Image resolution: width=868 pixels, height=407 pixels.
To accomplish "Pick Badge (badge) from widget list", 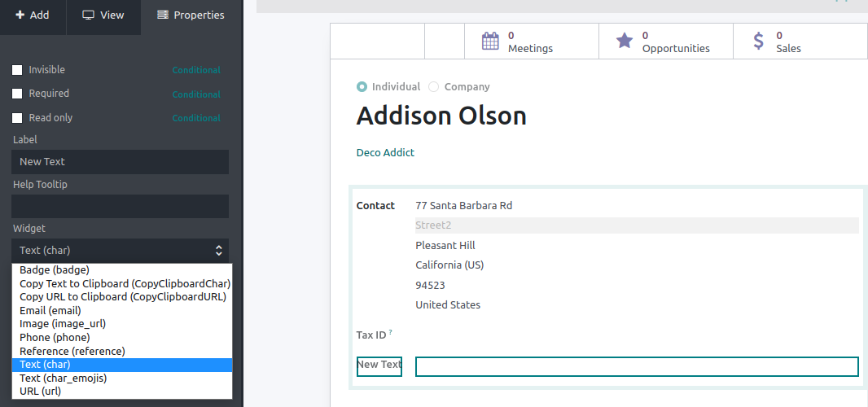I will coord(122,270).
